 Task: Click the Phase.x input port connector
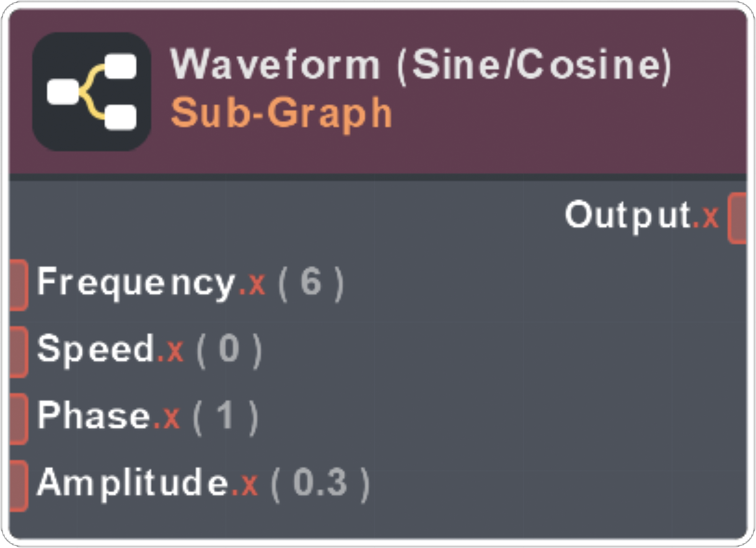point(18,418)
